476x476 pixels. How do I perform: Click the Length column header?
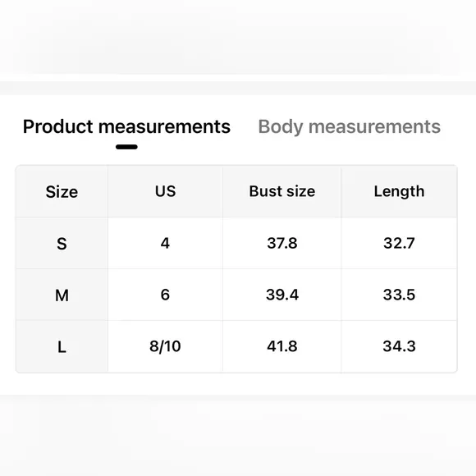click(x=399, y=192)
